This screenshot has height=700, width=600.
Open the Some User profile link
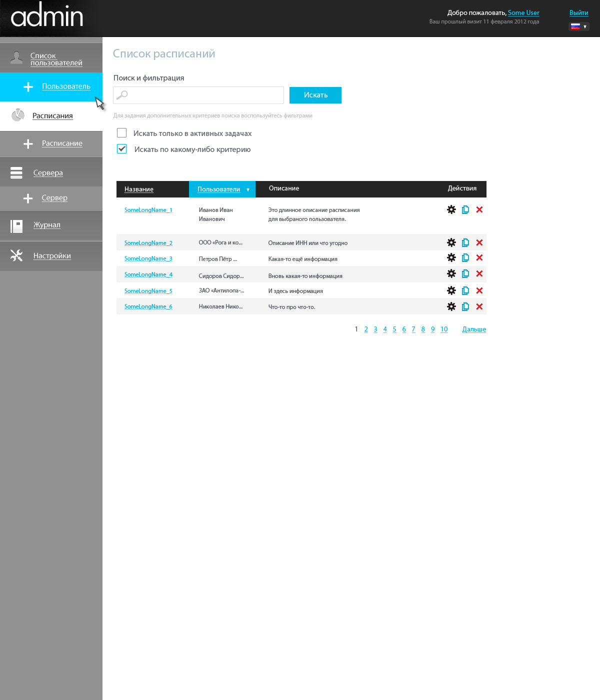tap(523, 12)
